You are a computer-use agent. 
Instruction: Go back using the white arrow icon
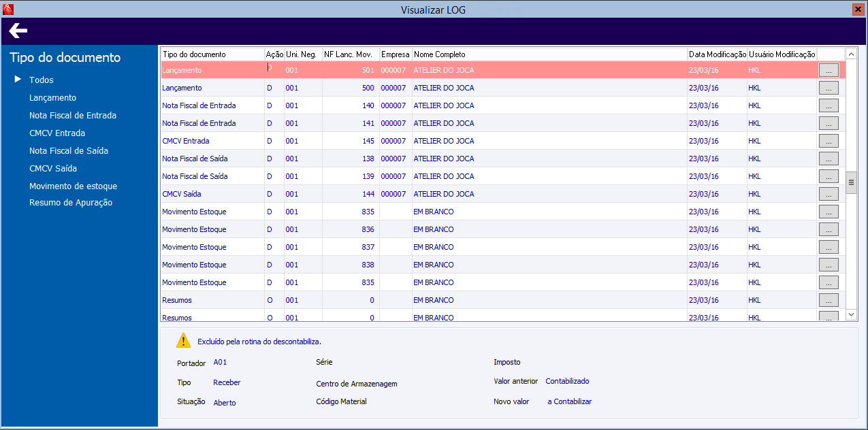pyautogui.click(x=18, y=31)
